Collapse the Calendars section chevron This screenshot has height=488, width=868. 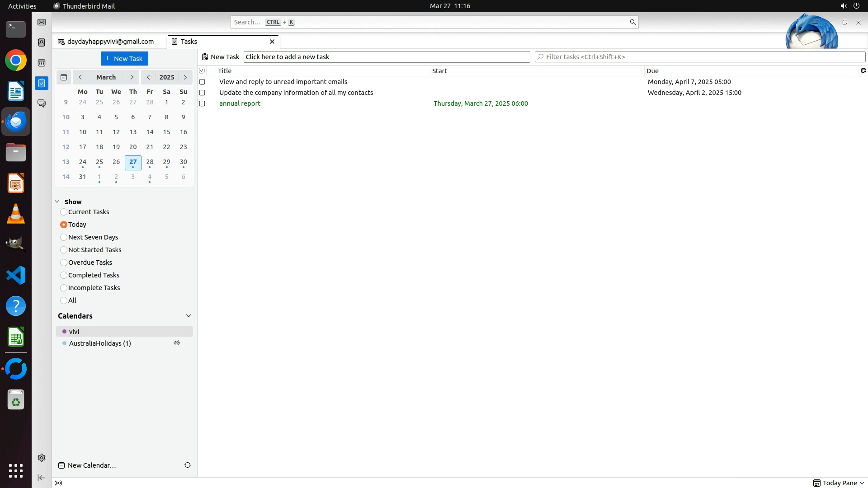click(x=189, y=316)
